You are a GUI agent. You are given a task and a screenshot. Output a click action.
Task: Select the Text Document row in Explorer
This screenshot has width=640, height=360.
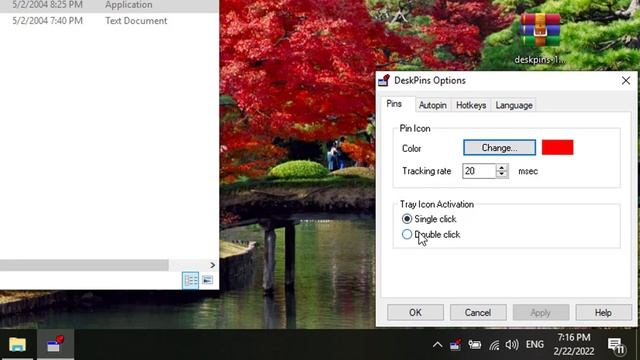(x=109, y=21)
